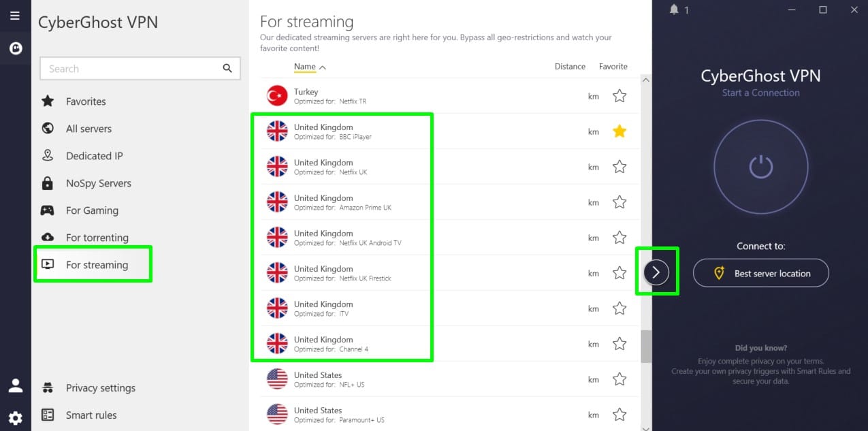Click the scrollbar up arrow
The width and height of the screenshot is (868, 431).
click(646, 80)
